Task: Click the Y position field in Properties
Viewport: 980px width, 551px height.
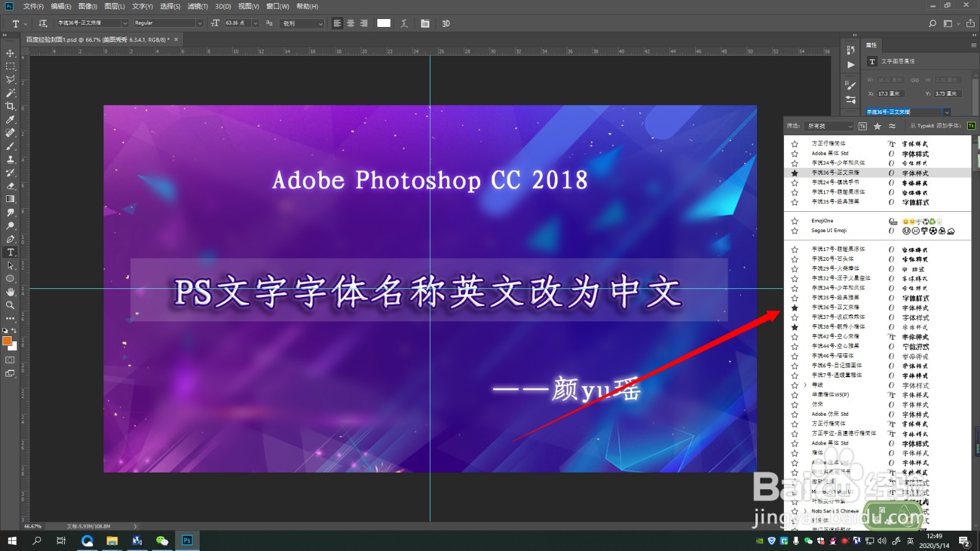Action: coord(948,94)
